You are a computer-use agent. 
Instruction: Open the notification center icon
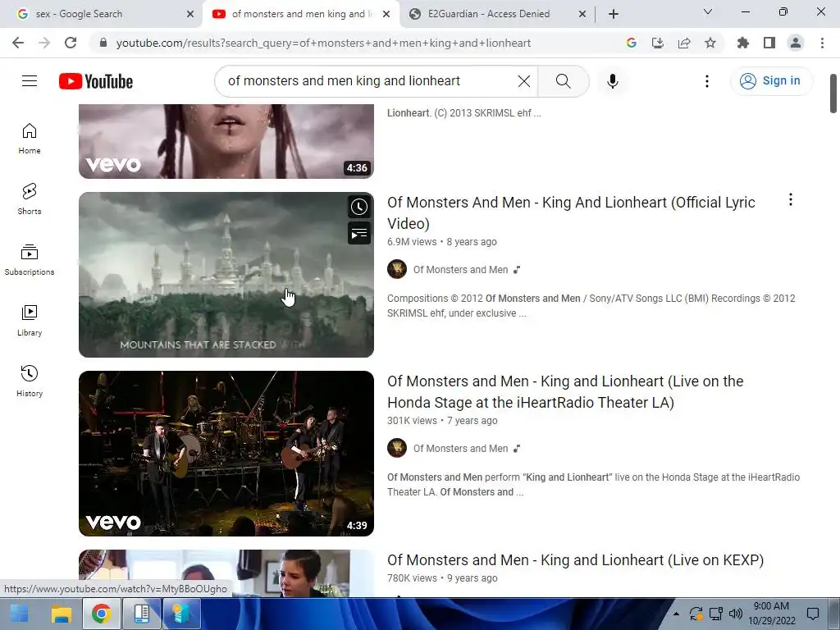(x=813, y=614)
